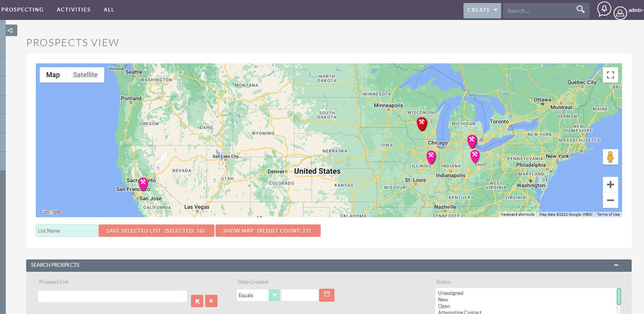644x314 pixels.
Task: Click inside the List Name field
Action: pos(66,231)
